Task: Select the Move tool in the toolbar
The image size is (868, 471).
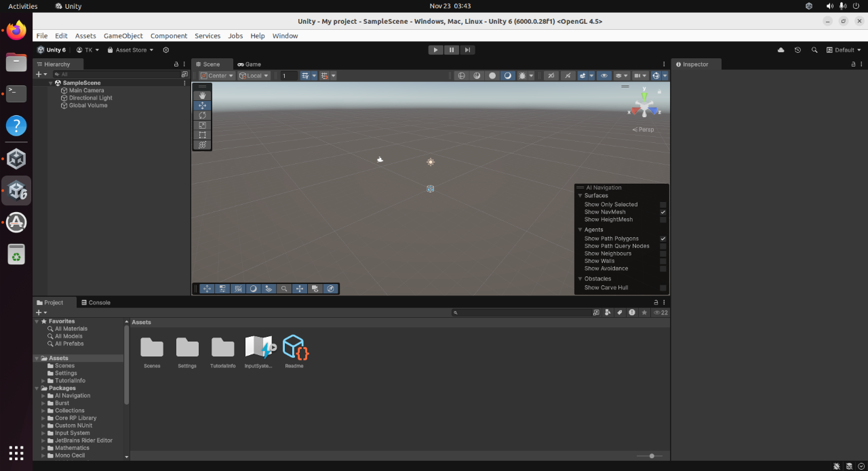Action: coord(201,105)
